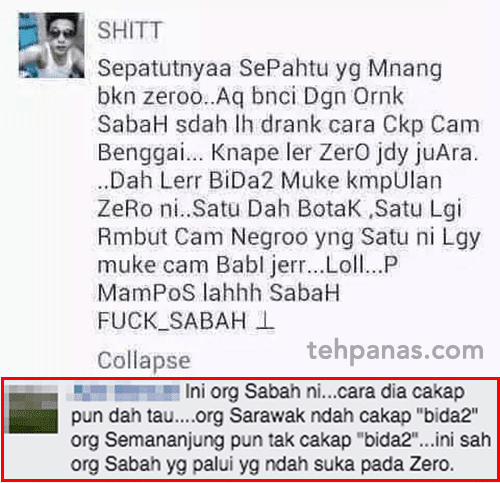Click the line '..Dah Lerr BiDa2 Muke kmpUlan'
Viewport: 500px width, 483px height.
(x=270, y=180)
